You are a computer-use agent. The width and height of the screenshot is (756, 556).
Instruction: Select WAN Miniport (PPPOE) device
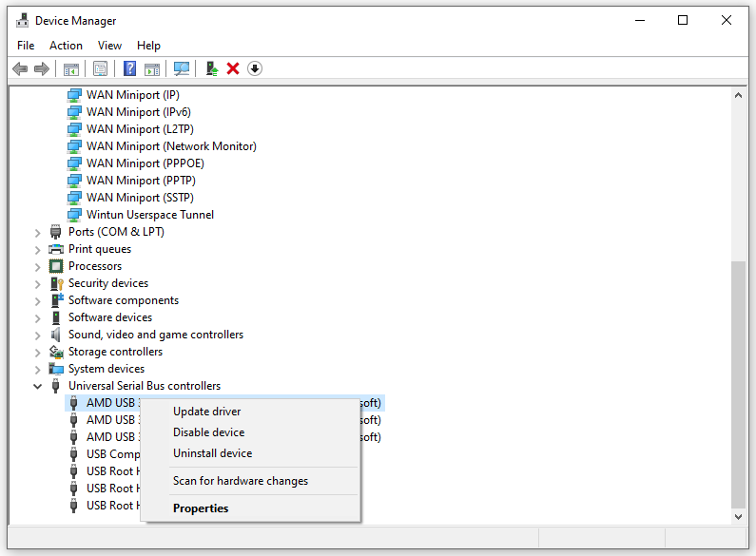145,163
